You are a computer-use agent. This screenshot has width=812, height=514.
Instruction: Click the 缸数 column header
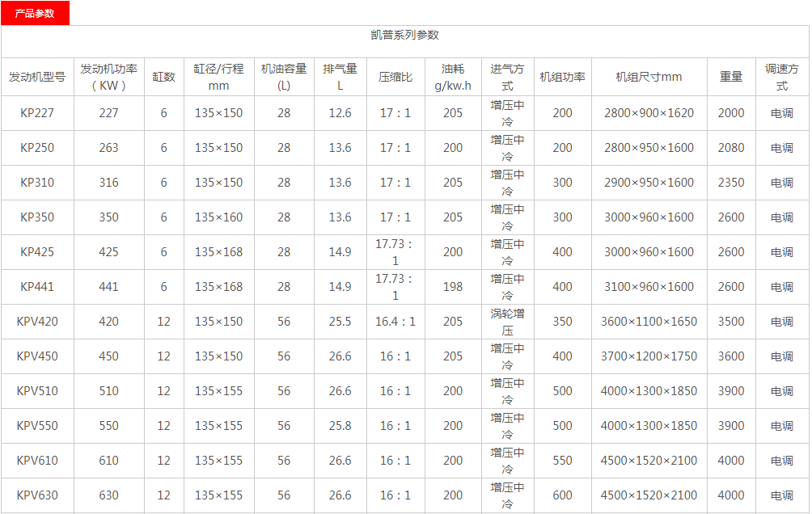coord(163,77)
